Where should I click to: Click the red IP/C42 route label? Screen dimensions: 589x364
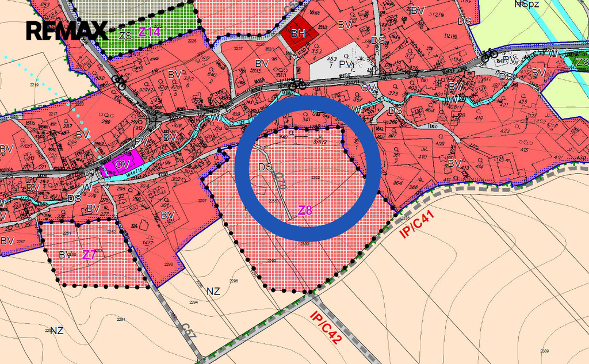pyautogui.click(x=326, y=327)
